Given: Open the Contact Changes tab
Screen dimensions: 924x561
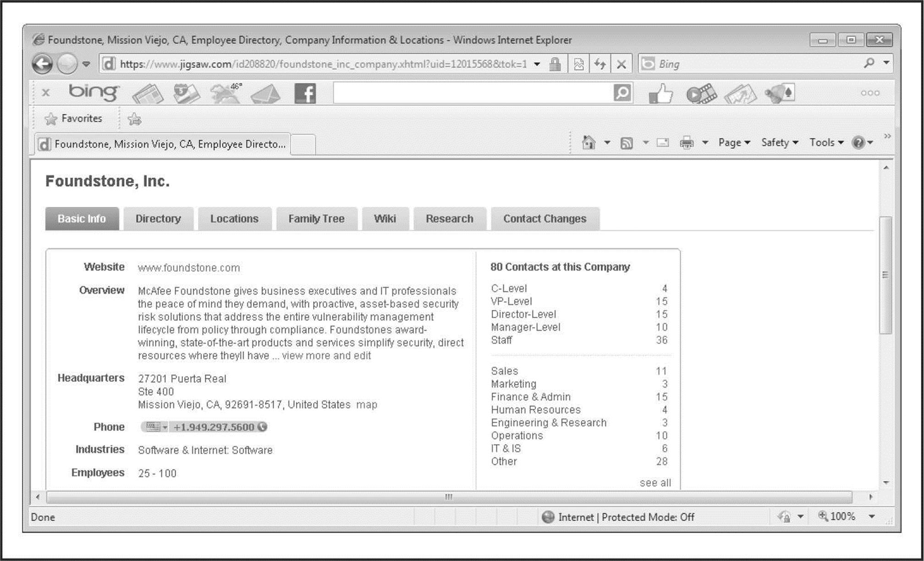Looking at the screenshot, I should pos(545,219).
